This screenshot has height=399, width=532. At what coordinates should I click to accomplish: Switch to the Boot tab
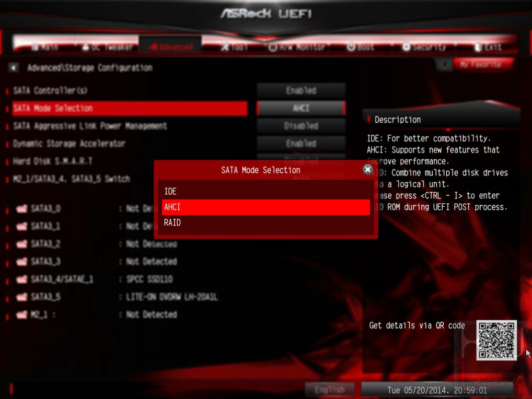(361, 47)
